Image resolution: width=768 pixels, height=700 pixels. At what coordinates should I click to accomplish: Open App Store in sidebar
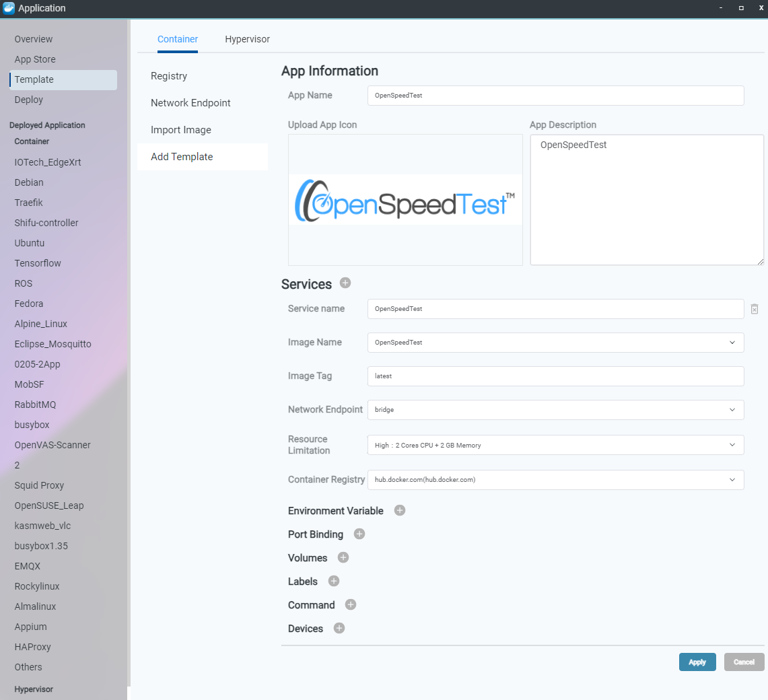35,59
